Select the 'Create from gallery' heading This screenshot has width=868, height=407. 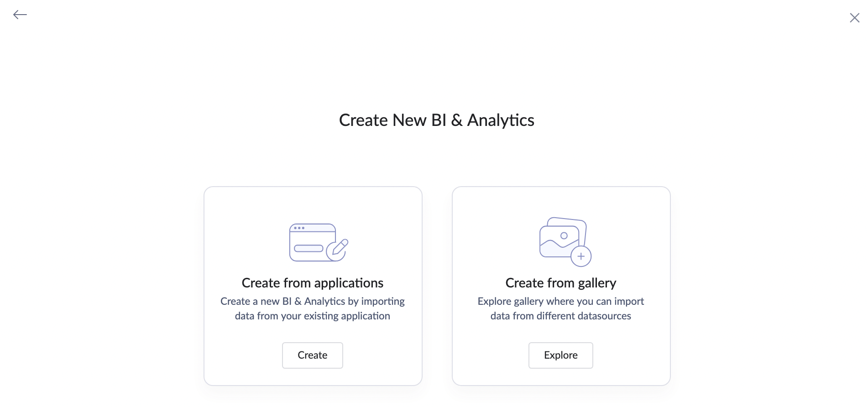(x=561, y=283)
